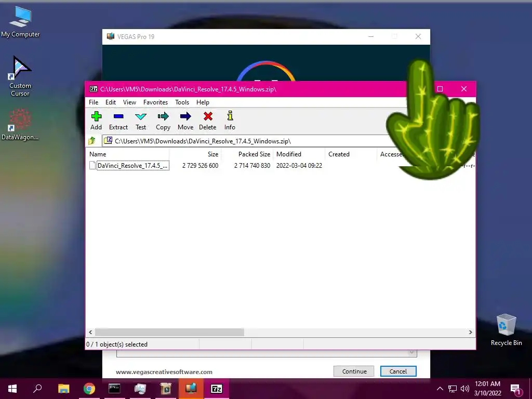Open the Recycle Bin icon

(506, 330)
